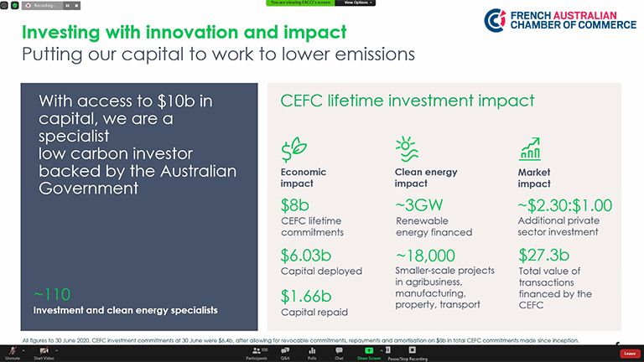This screenshot has height=362, width=644.
Task: Open the Participants panel
Action: click(257, 352)
